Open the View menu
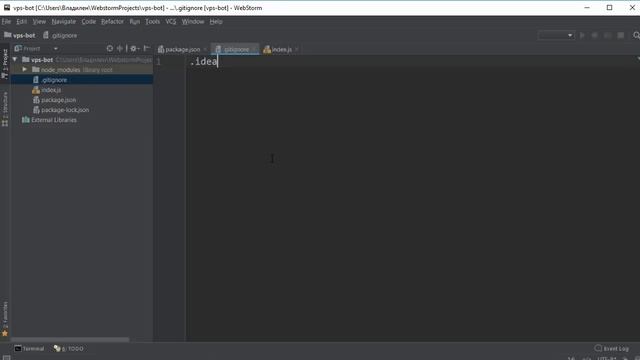This screenshot has height=360, width=640. [39, 22]
